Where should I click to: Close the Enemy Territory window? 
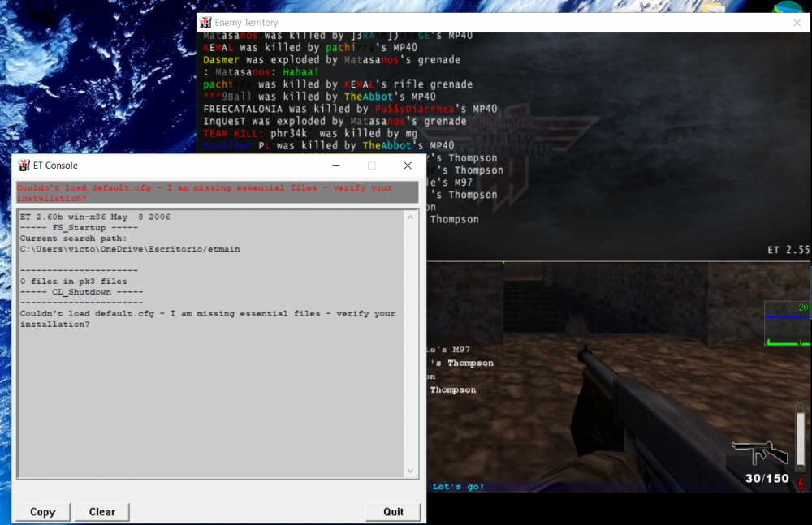797,23
